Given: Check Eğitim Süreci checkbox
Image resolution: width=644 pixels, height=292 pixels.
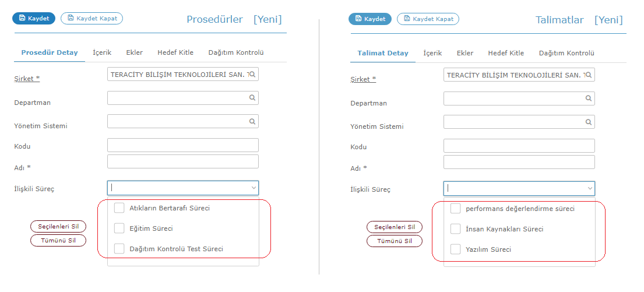Looking at the screenshot, I should 119,228.
